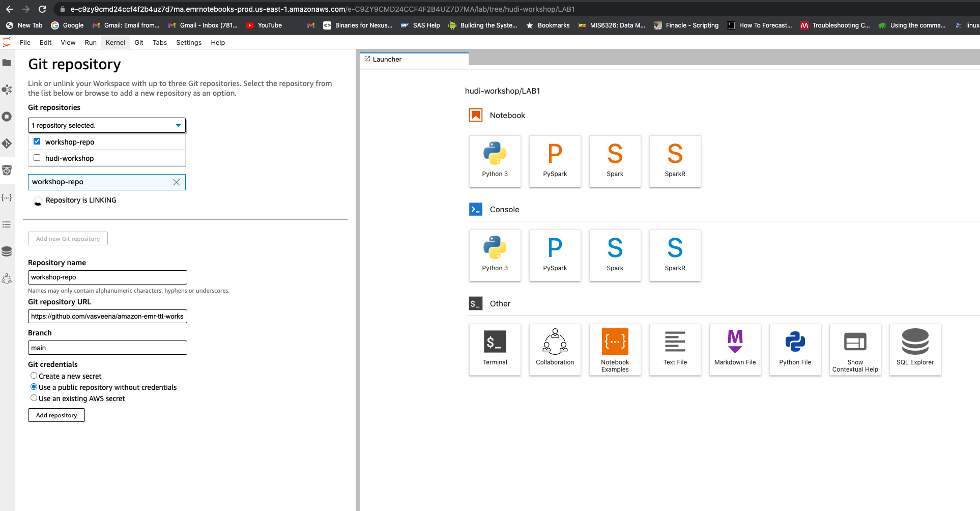The width and height of the screenshot is (980, 511).
Task: Select Use a public repository without credentials
Action: click(34, 387)
